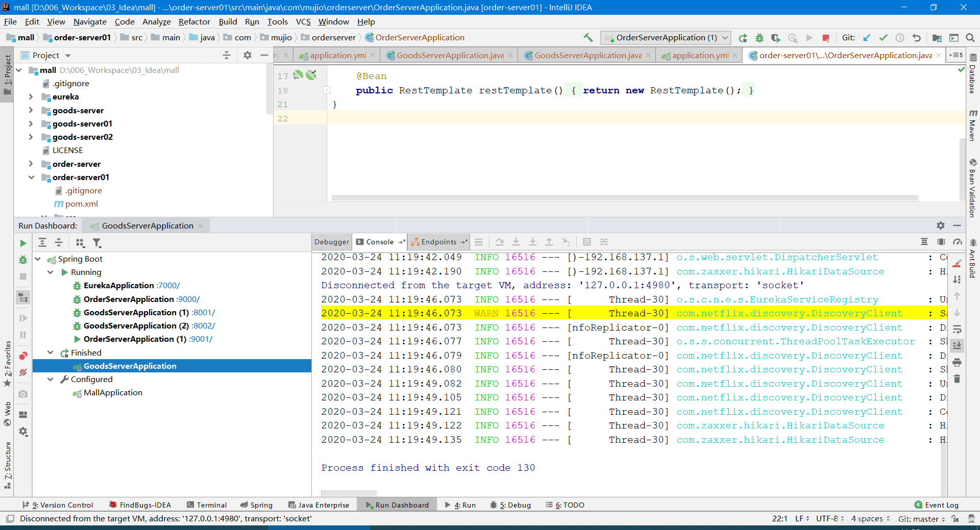The height and width of the screenshot is (530, 980).
Task: Toggle soft-wrap in console
Action: pyautogui.click(x=957, y=329)
